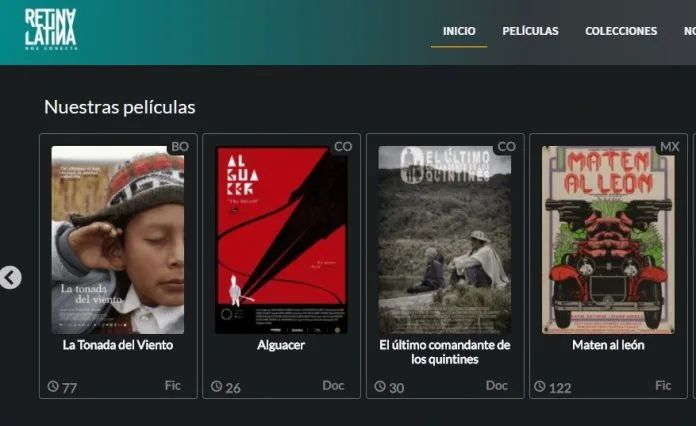
Task: Click CO badge on Alguacer card
Action: [343, 146]
